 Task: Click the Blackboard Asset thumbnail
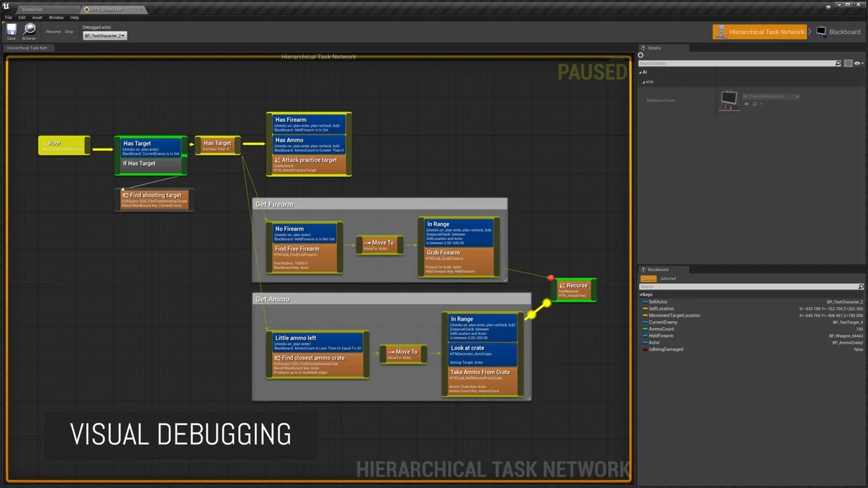(x=729, y=100)
